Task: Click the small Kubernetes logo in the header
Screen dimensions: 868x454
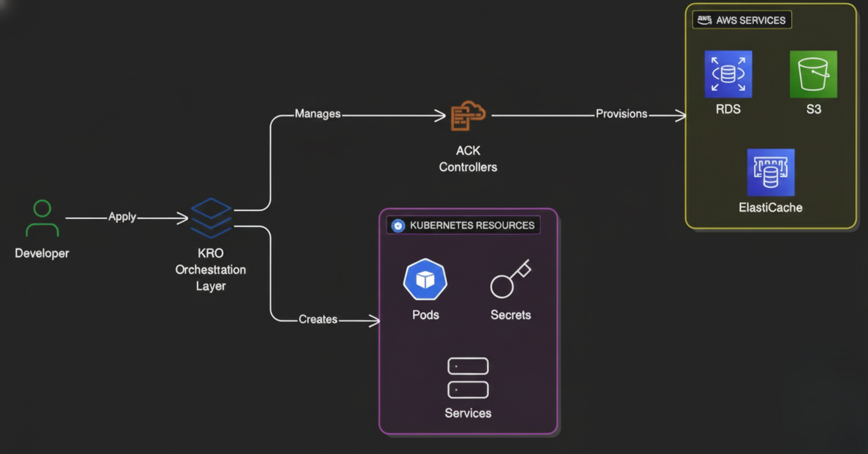Action: point(398,225)
